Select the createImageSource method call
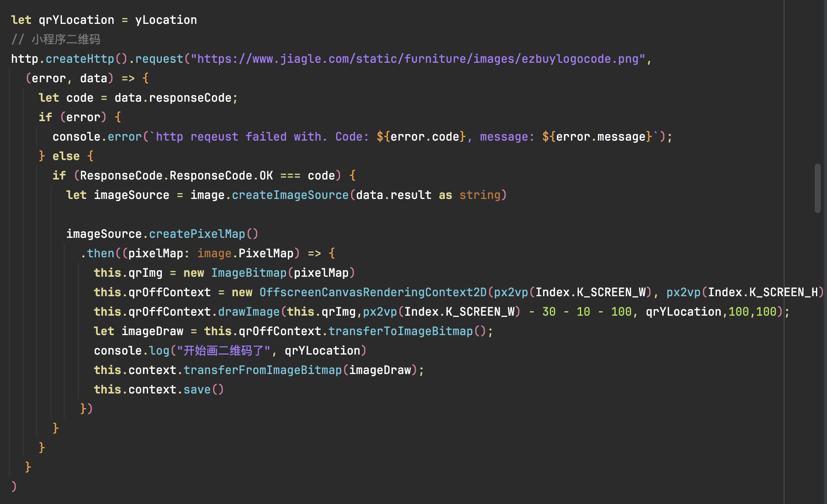 click(x=290, y=195)
